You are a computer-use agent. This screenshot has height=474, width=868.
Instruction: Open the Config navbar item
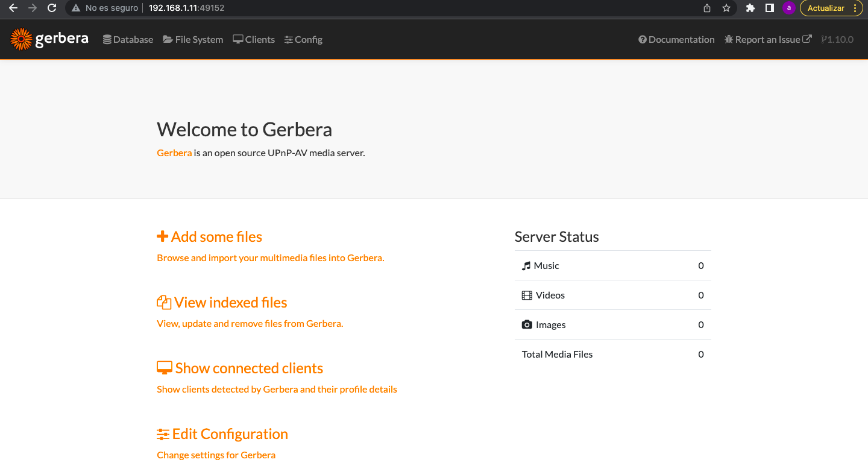pos(303,40)
